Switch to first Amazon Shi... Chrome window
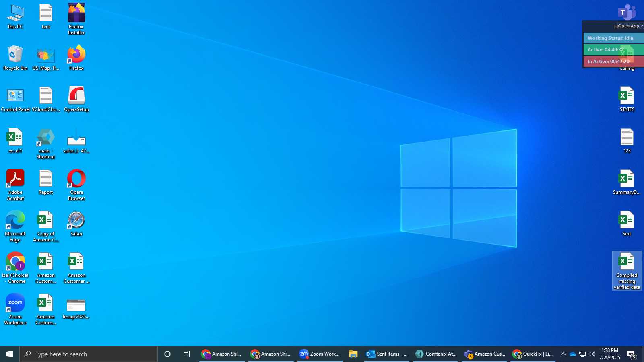Image resolution: width=644 pixels, height=362 pixels. (222, 354)
